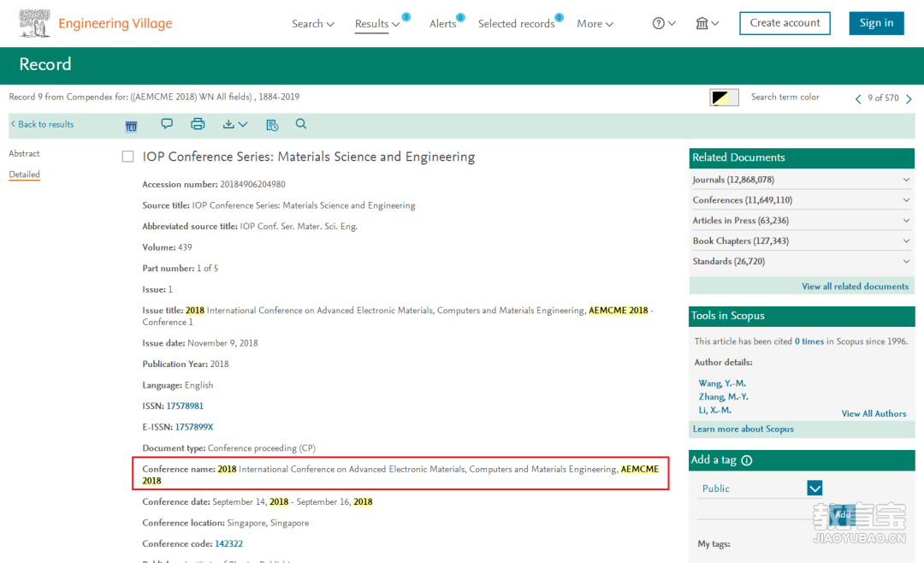This screenshot has width=924, height=563.
Task: Go to the next record arrow
Action: tap(909, 98)
